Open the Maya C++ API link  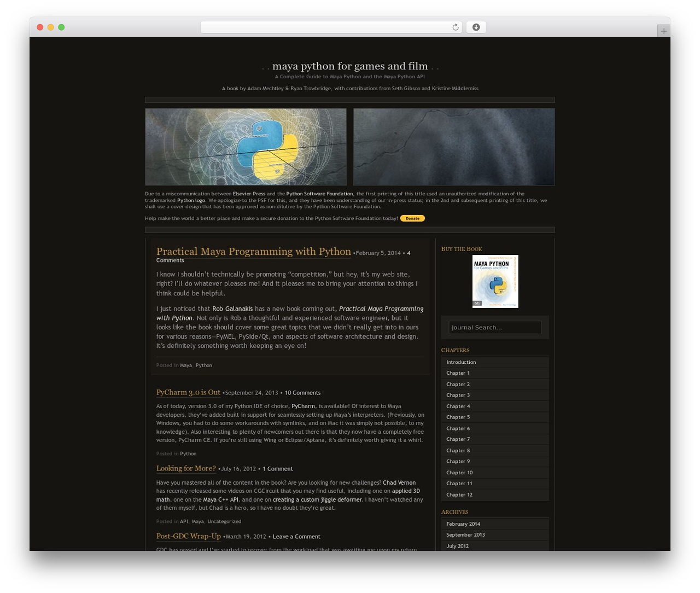pyautogui.click(x=221, y=499)
